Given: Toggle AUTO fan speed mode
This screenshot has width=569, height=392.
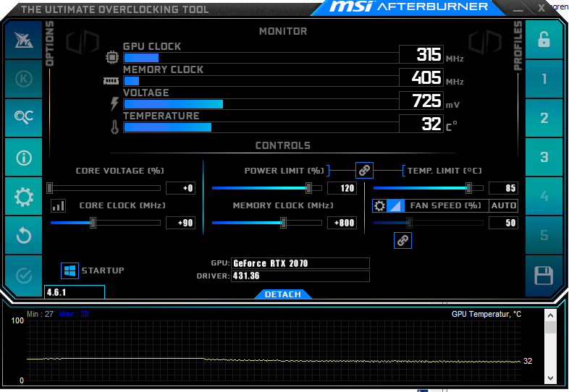Looking at the screenshot, I should coord(503,205).
